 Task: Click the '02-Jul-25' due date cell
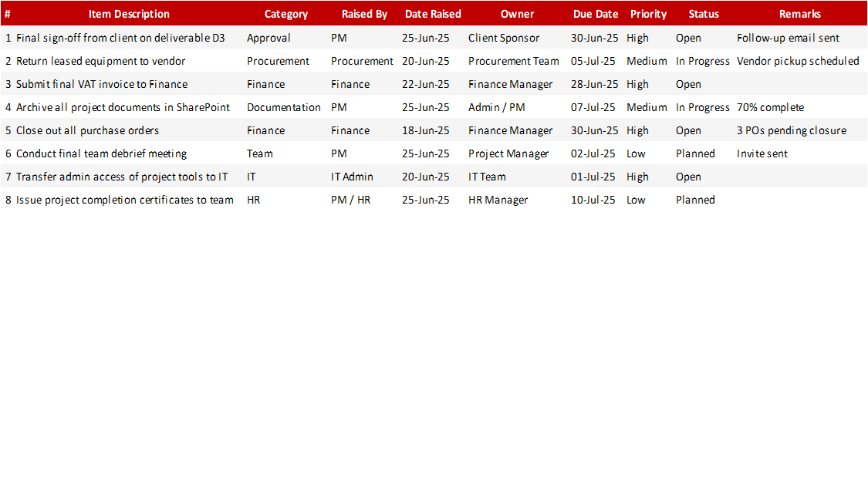[593, 153]
